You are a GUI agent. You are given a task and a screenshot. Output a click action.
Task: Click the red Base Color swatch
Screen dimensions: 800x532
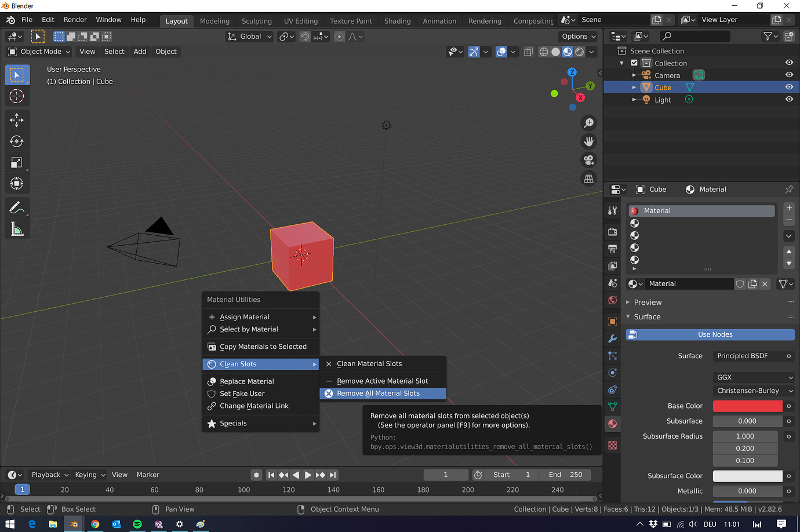point(747,406)
